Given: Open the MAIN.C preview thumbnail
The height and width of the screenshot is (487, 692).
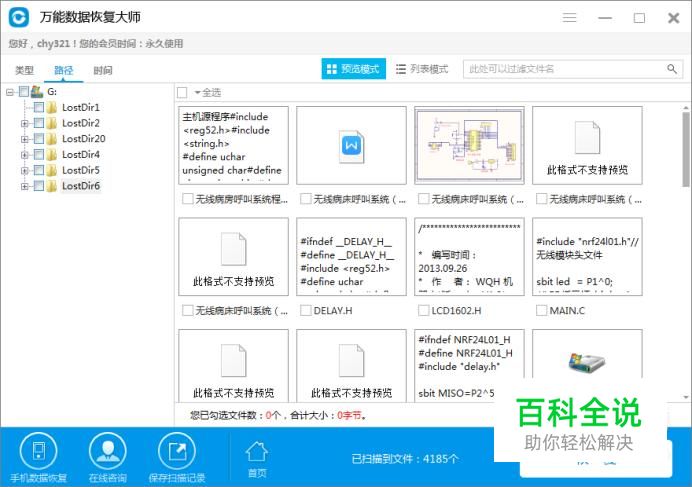Looking at the screenshot, I should click(587, 257).
